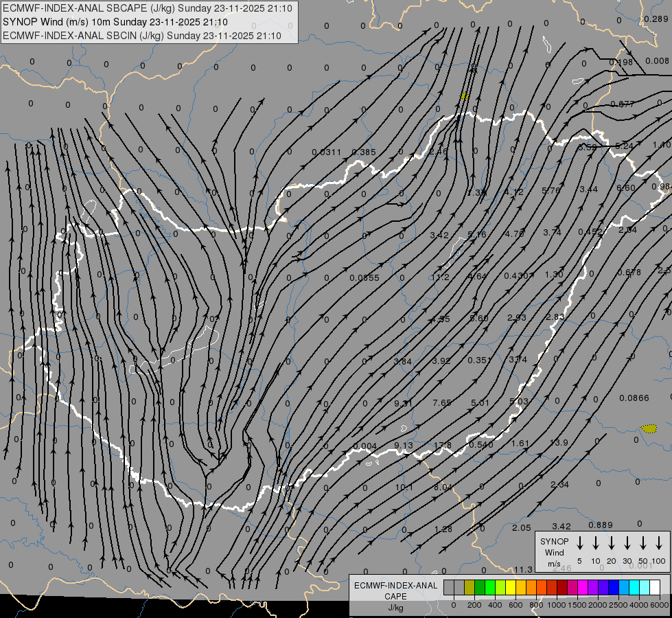The height and width of the screenshot is (618, 672).
Task: Click the 5.76 CAPE value on map
Action: [x=551, y=190]
